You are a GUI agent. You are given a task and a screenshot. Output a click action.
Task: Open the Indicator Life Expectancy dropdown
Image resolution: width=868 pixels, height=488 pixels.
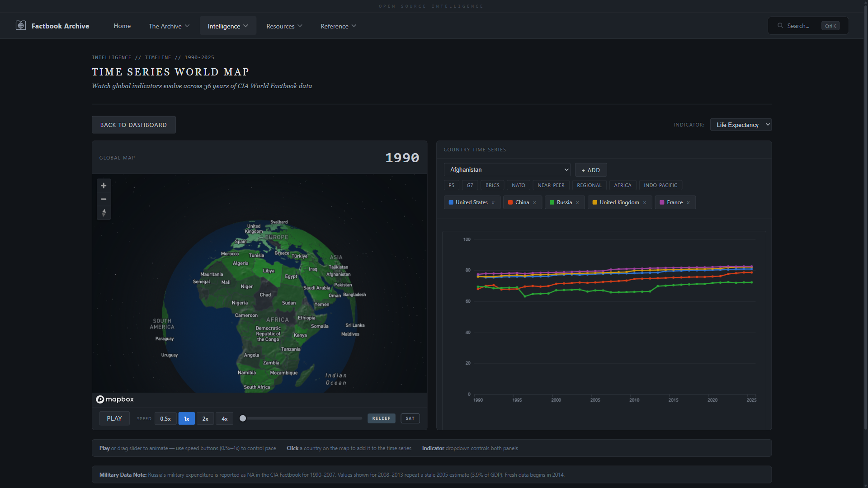(741, 125)
